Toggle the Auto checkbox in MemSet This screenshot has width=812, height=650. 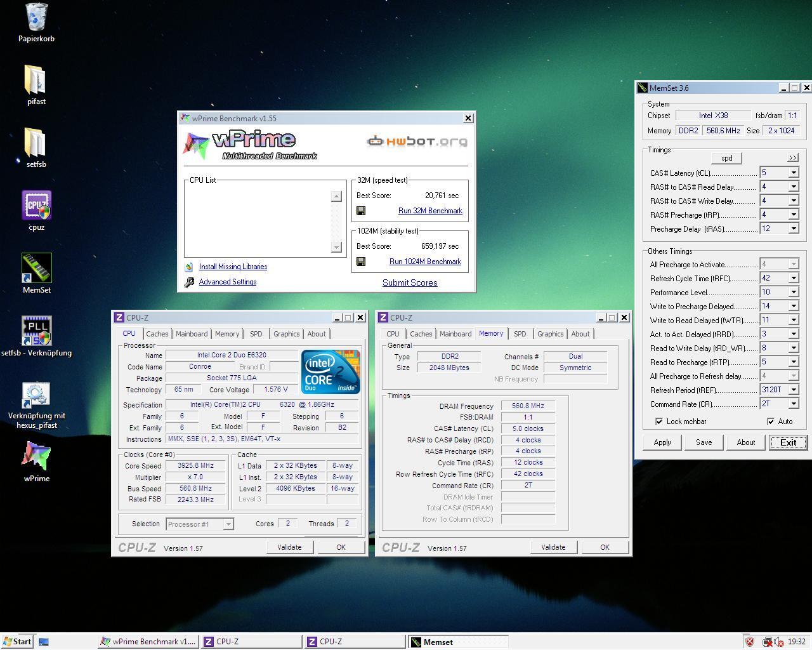coord(771,421)
